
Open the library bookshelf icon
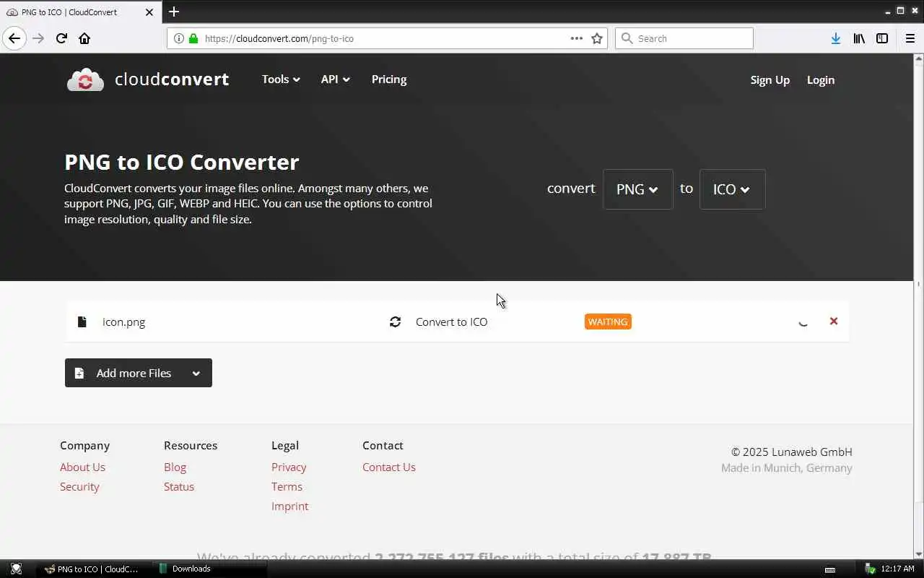(859, 38)
